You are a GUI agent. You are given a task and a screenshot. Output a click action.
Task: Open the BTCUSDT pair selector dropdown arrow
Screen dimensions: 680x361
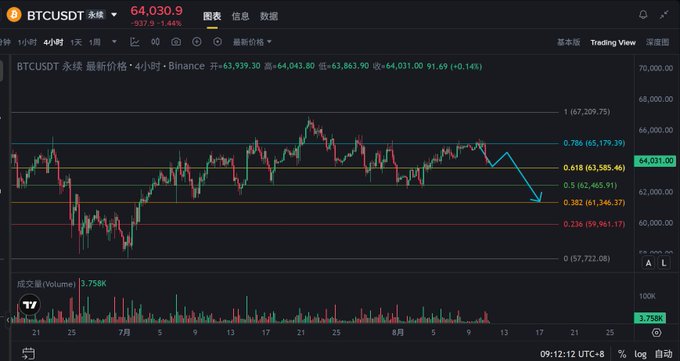114,15
